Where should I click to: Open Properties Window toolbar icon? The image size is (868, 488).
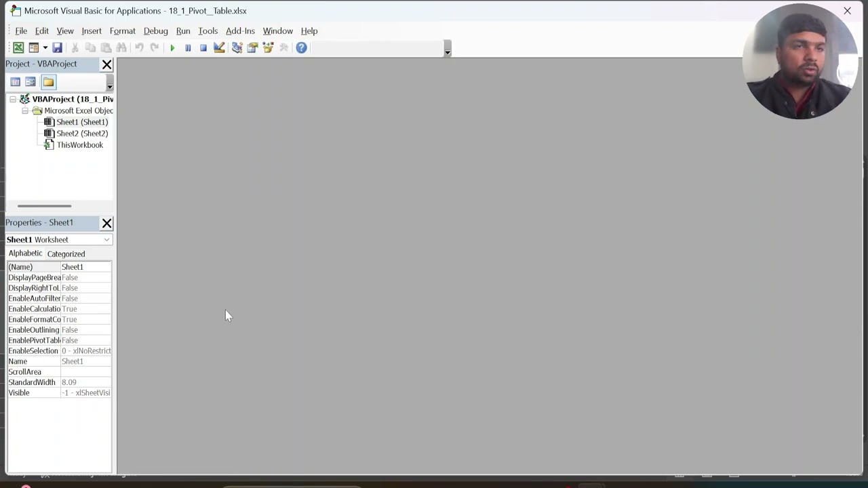tap(252, 47)
